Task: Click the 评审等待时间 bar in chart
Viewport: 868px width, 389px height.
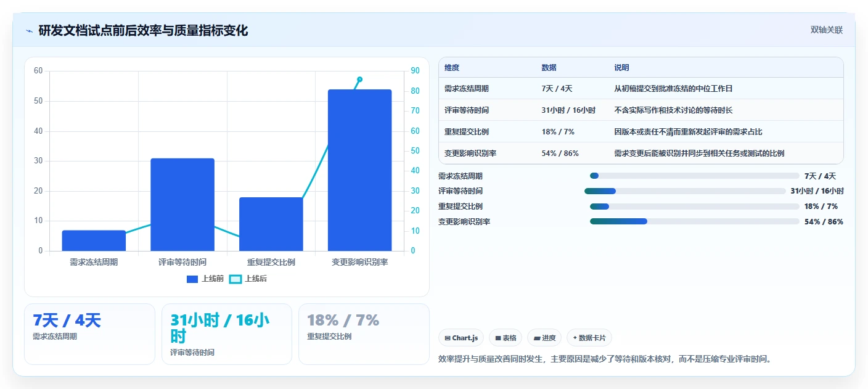Action: [182, 205]
